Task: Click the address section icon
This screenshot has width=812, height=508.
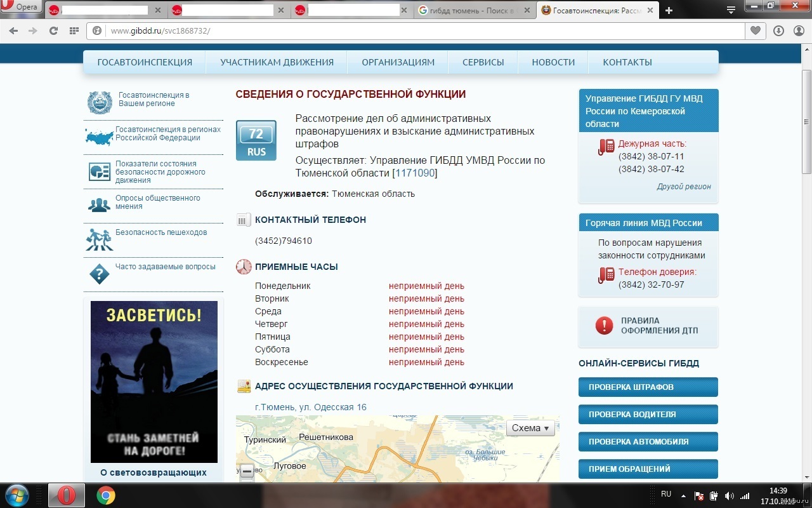Action: pos(244,386)
